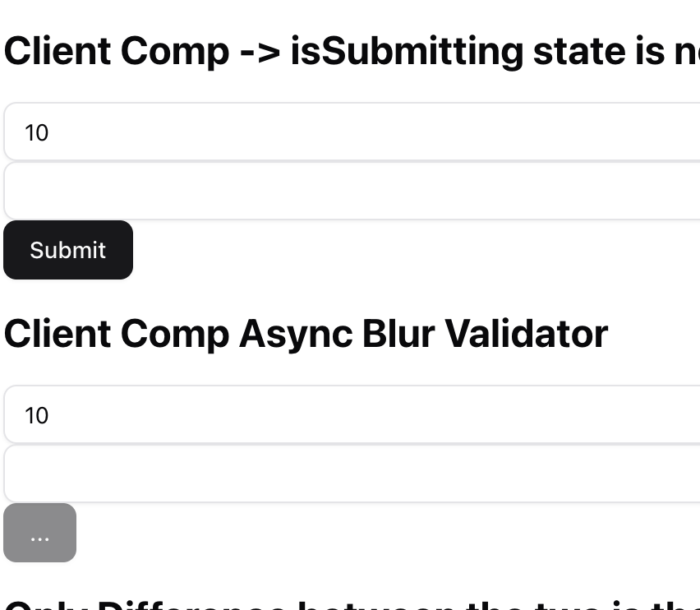This screenshot has width=700, height=610.
Task: Click the word 'Validator' in the second heading
Action: [x=527, y=333]
